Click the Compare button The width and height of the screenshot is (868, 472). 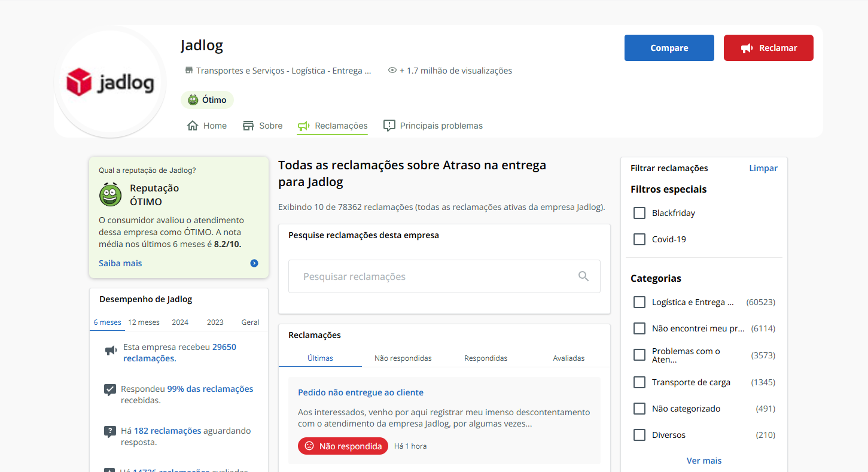[x=669, y=48]
